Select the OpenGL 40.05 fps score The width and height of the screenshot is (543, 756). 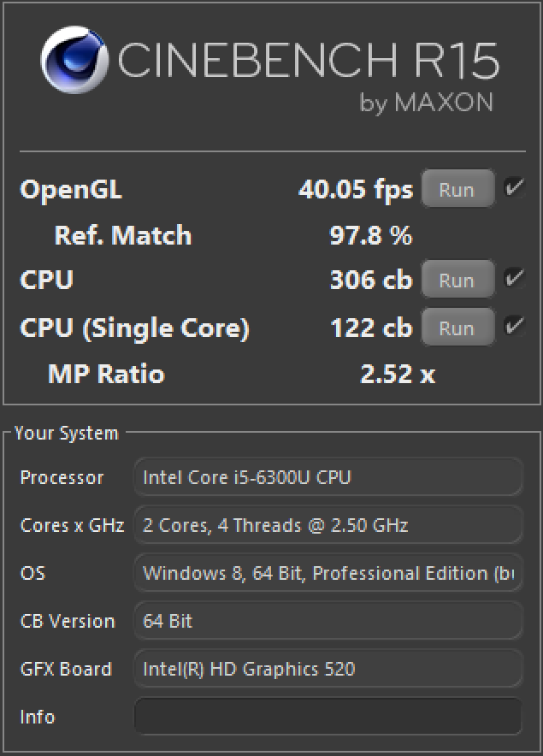pyautogui.click(x=356, y=190)
